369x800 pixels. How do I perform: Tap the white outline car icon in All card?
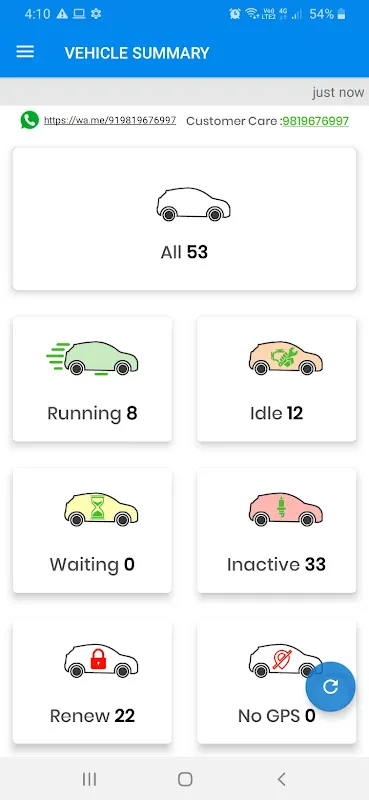pyautogui.click(x=193, y=204)
